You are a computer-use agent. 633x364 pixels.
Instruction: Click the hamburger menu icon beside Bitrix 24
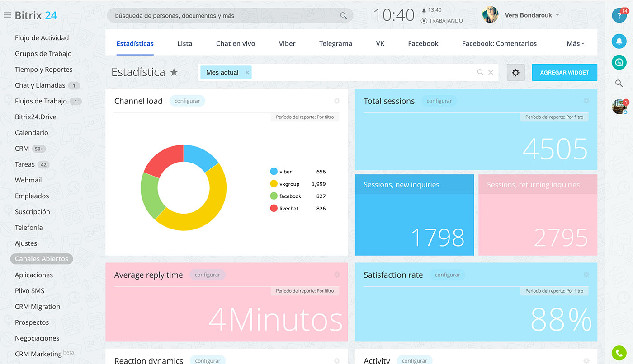7,15
